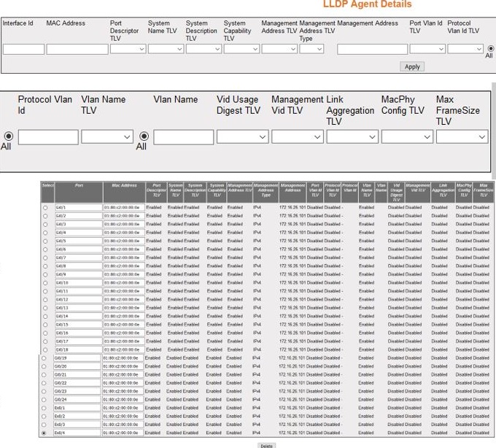The width and height of the screenshot is (496, 448).
Task: Click the Apply button
Action: [x=412, y=66]
